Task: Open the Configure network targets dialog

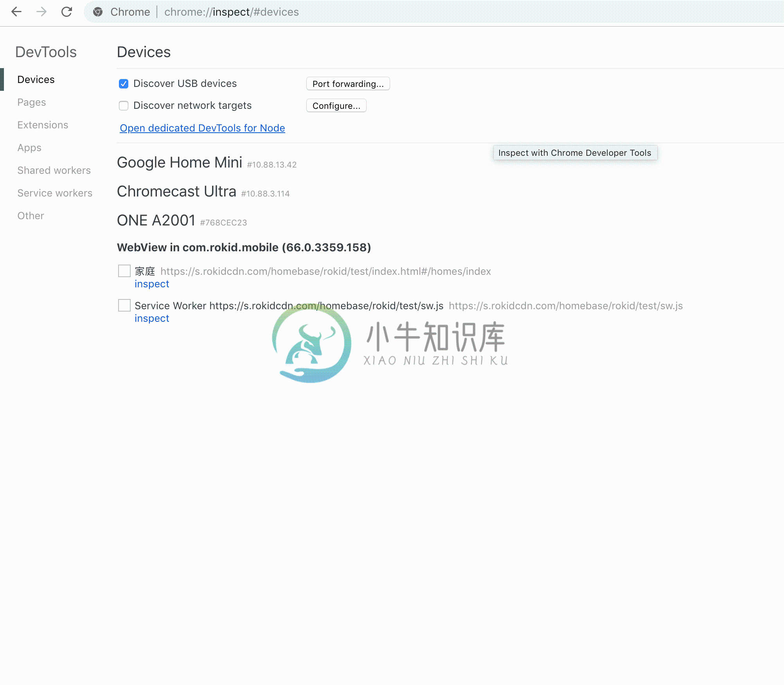Action: pos(336,106)
